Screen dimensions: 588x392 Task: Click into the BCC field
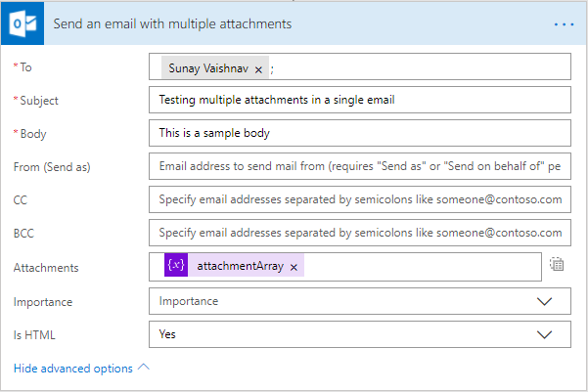[359, 233]
